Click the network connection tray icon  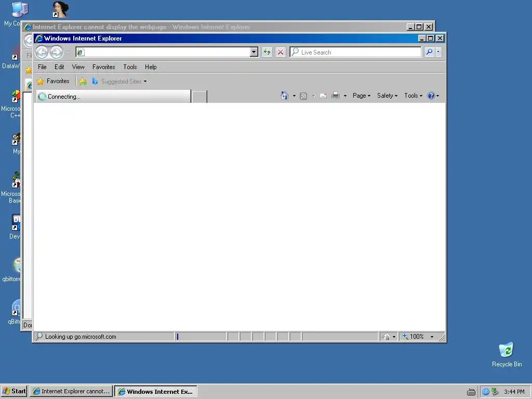(x=495, y=392)
